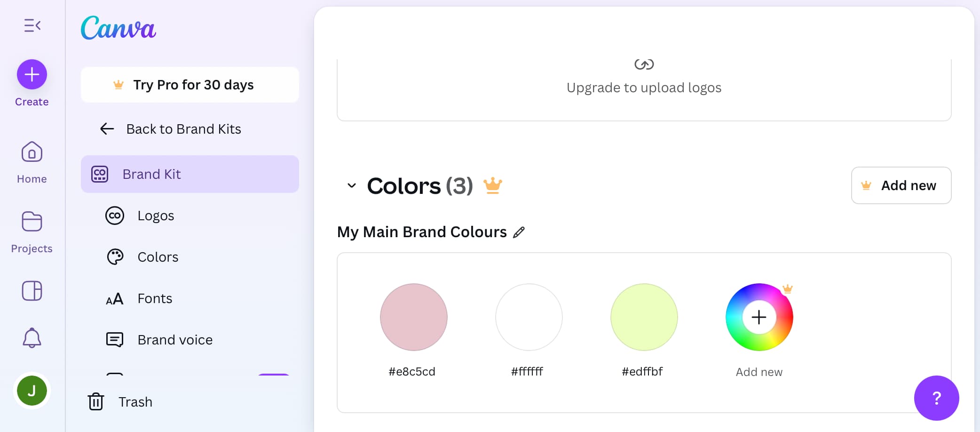980x432 pixels.
Task: Click the purple Create plus button
Action: point(32,74)
